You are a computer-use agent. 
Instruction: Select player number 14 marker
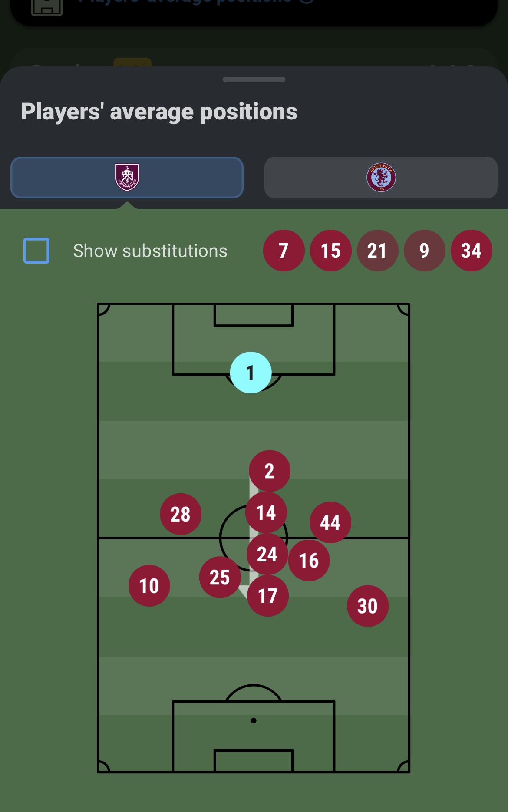tap(266, 512)
